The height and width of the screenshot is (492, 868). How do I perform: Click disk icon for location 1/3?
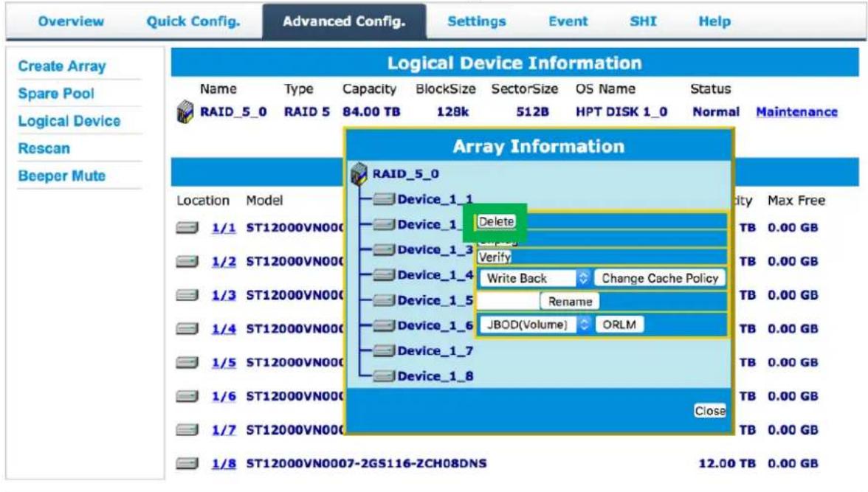187,295
